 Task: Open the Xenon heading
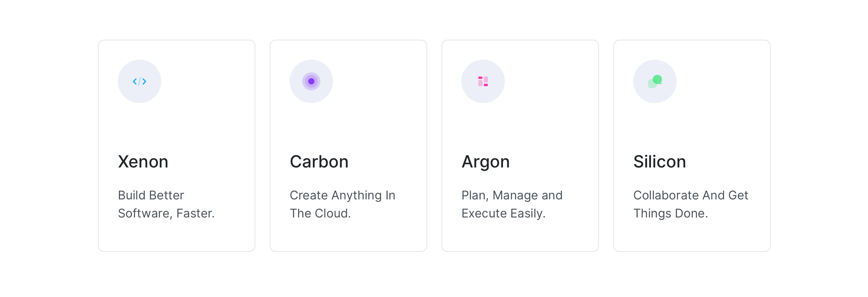(x=143, y=162)
